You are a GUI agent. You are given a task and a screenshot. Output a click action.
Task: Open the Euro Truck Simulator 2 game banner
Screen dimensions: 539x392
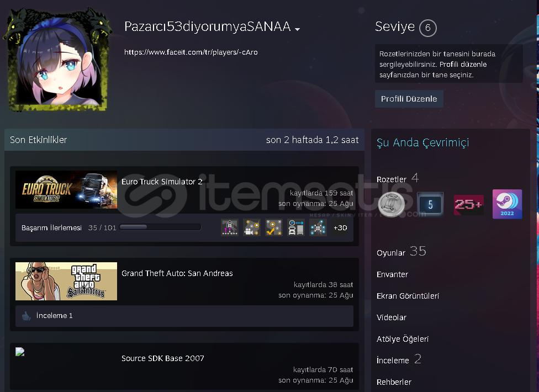click(66, 189)
